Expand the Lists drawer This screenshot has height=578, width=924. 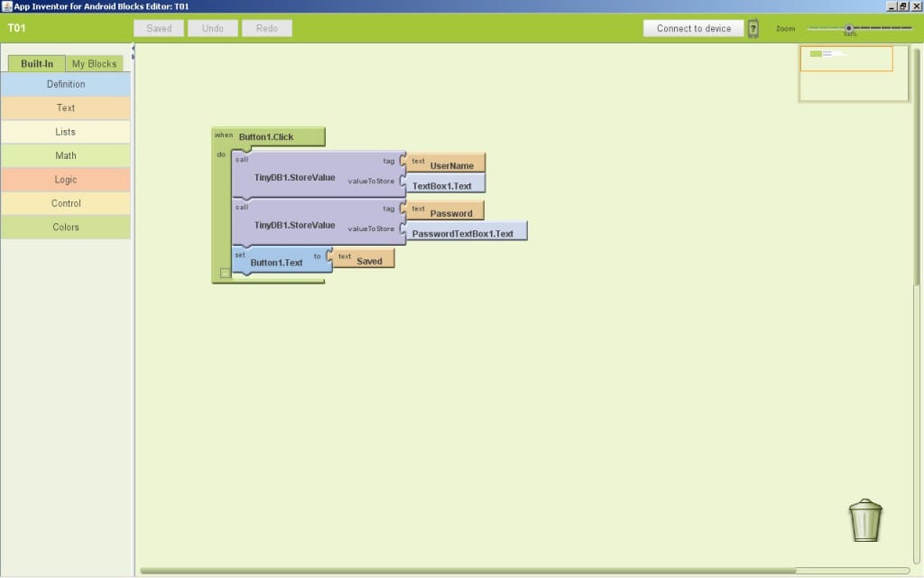pyautogui.click(x=66, y=132)
